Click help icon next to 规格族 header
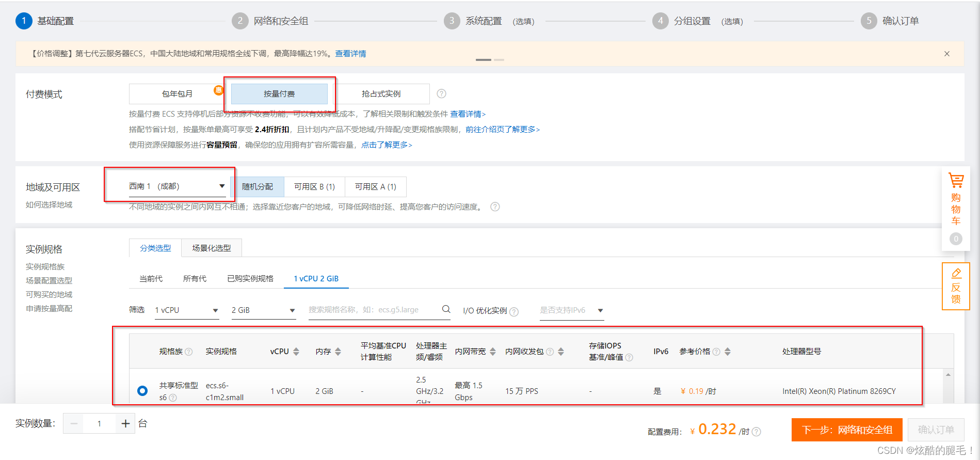The width and height of the screenshot is (980, 460). tap(189, 352)
